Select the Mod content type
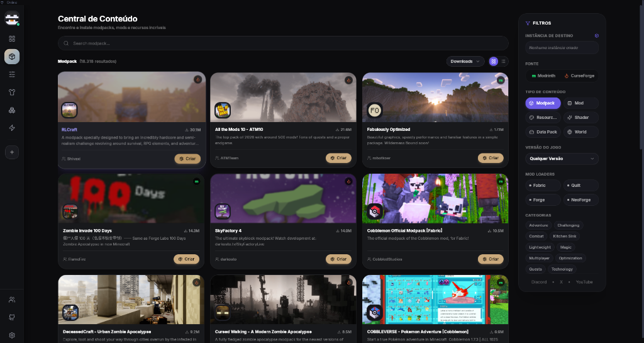The width and height of the screenshot is (644, 343). tap(580, 103)
